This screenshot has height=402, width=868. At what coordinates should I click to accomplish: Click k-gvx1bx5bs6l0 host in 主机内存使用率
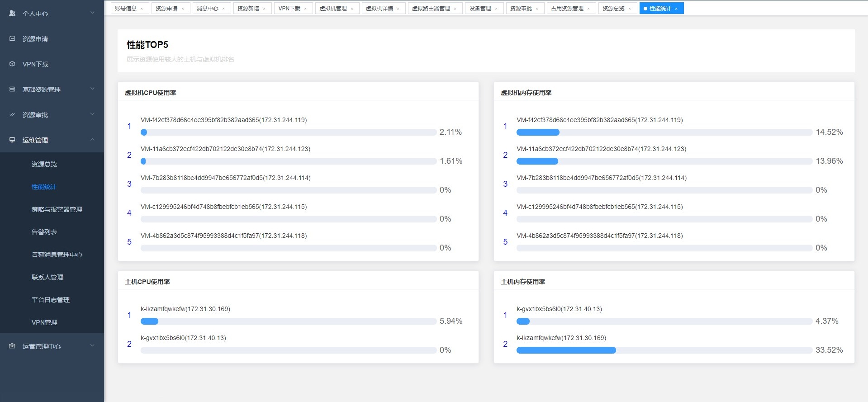(x=559, y=309)
